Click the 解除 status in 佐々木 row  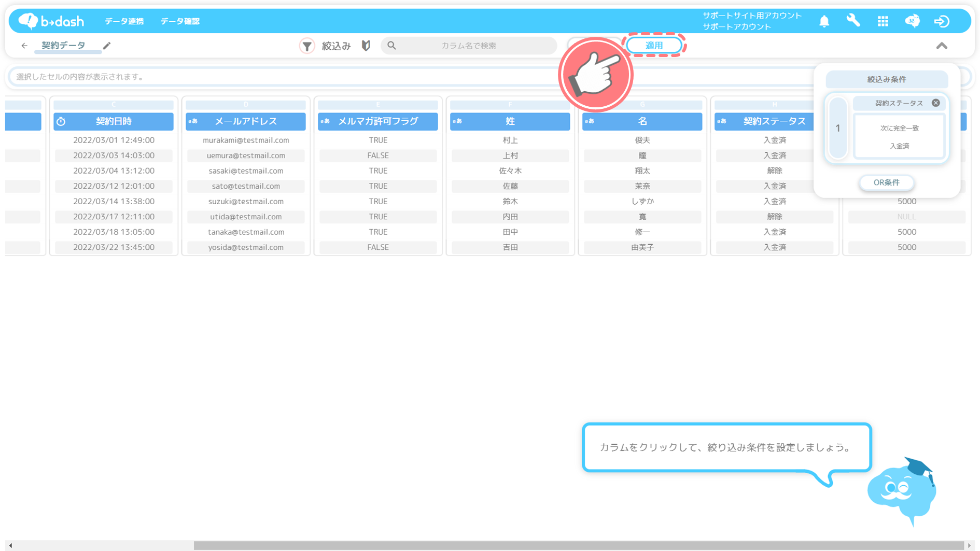[775, 171]
